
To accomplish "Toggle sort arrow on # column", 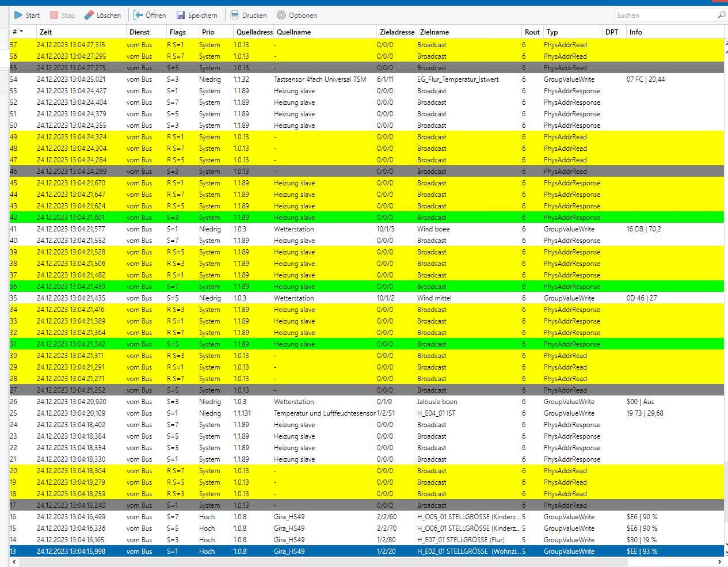I will (21, 32).
